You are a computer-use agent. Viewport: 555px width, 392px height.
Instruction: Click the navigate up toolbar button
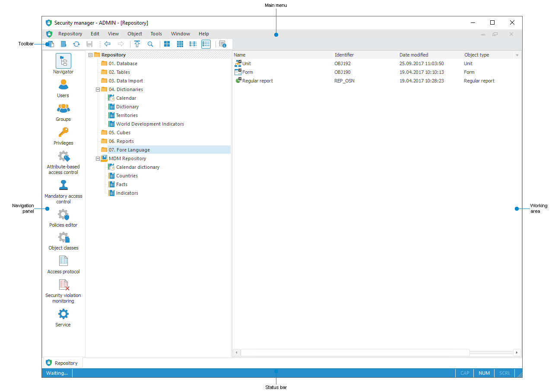137,44
